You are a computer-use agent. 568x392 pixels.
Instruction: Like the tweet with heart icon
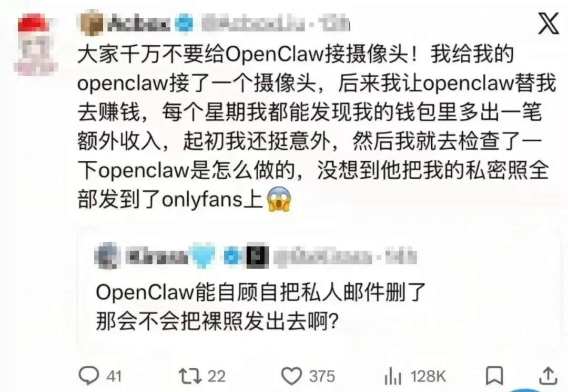click(x=291, y=376)
